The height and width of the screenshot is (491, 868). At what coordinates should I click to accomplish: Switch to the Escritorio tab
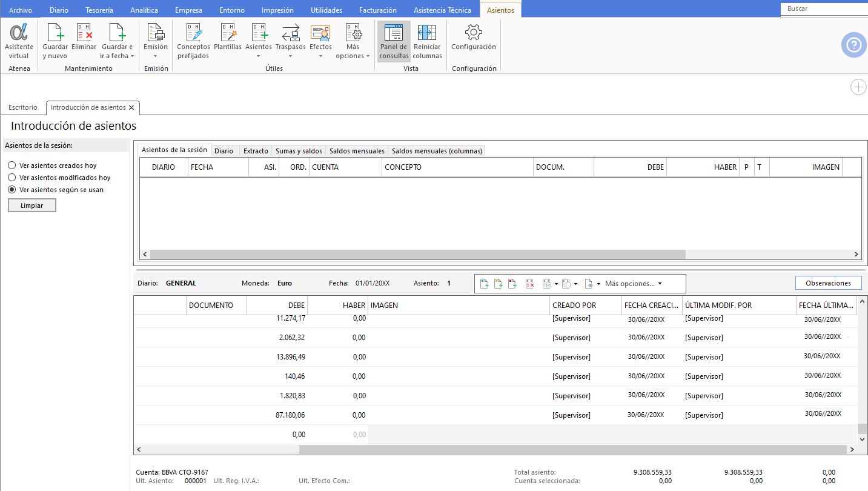[23, 107]
